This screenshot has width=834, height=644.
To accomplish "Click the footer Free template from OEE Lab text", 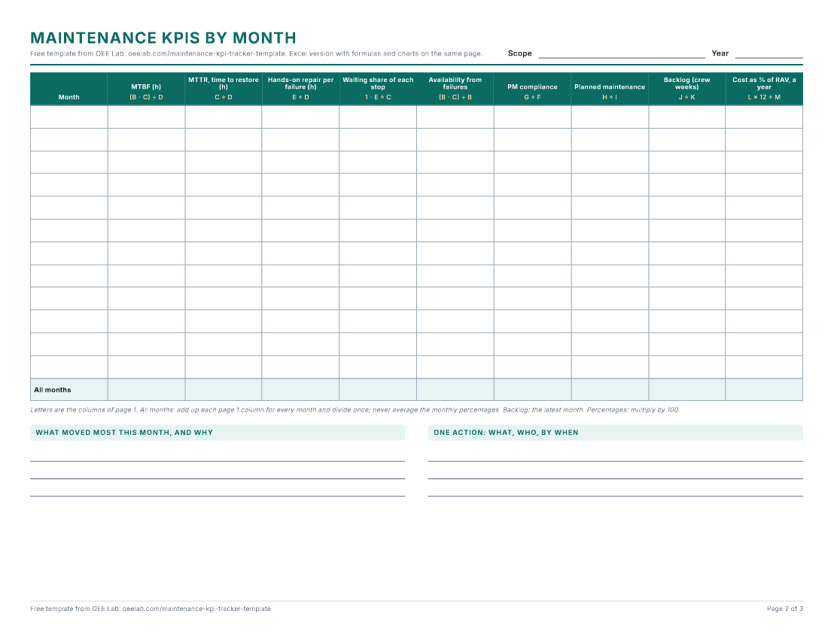I will (151, 609).
